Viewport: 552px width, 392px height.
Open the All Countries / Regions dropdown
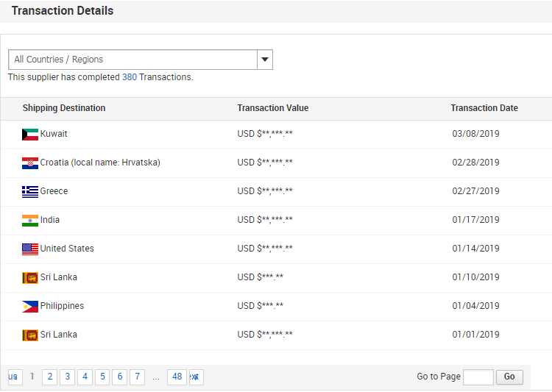point(132,60)
